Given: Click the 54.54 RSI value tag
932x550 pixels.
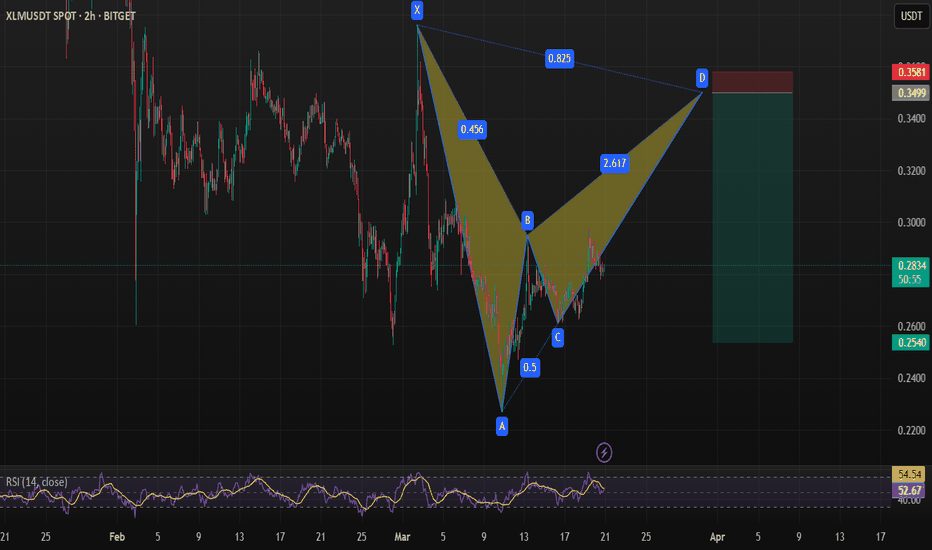Looking at the screenshot, I should coord(909,474).
